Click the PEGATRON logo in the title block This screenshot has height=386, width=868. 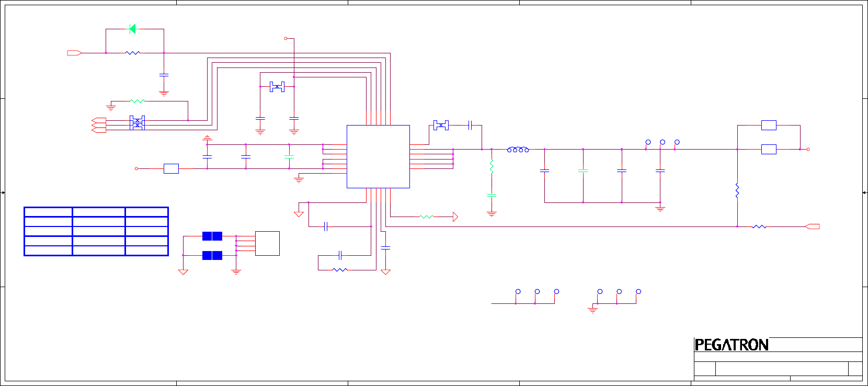point(732,345)
